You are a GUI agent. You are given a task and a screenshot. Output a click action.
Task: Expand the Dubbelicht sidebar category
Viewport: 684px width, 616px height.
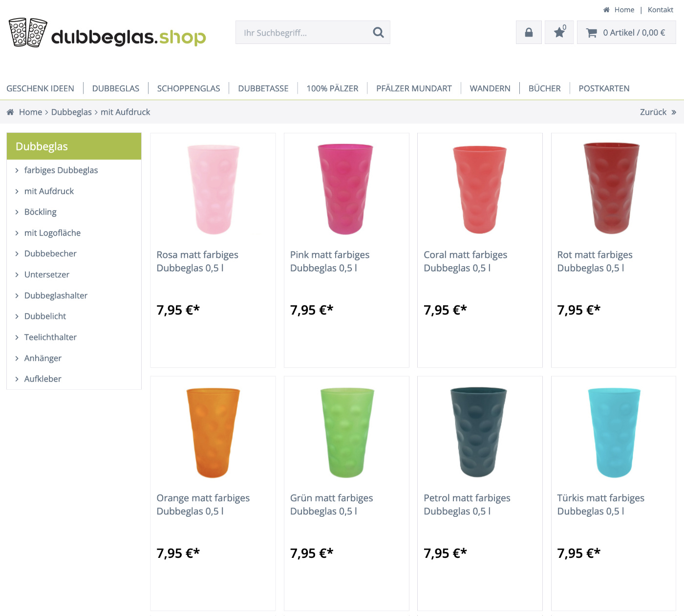click(x=45, y=316)
